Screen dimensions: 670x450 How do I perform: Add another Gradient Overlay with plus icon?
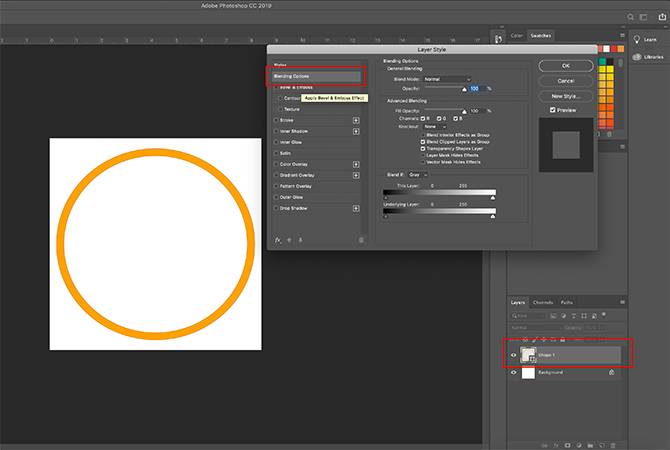pos(356,176)
